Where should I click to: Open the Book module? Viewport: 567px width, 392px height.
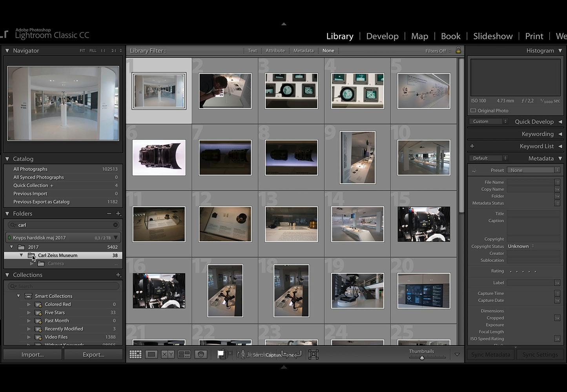coord(450,36)
